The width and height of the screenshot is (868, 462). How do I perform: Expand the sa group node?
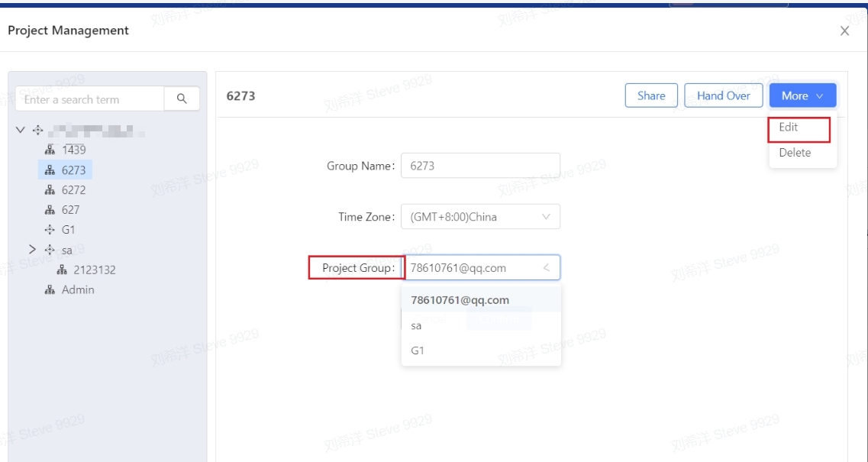point(32,250)
